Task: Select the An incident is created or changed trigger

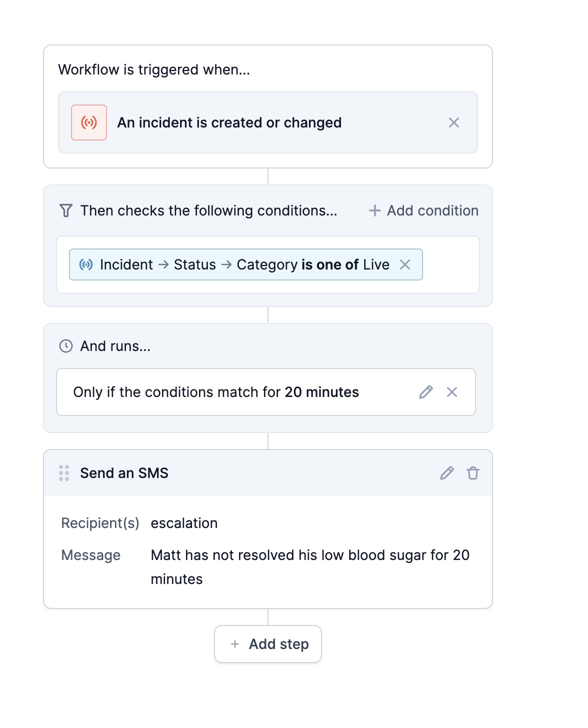Action: pos(229,122)
